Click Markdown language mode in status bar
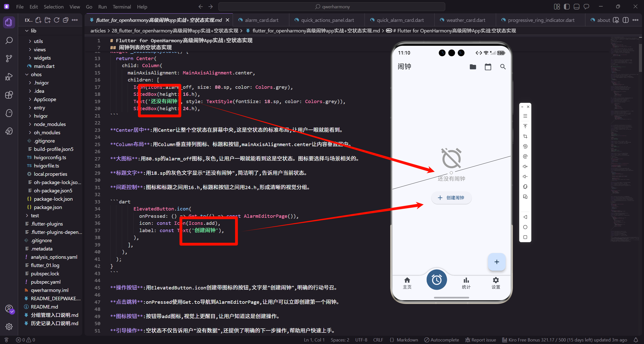The image size is (644, 344). 407,340
